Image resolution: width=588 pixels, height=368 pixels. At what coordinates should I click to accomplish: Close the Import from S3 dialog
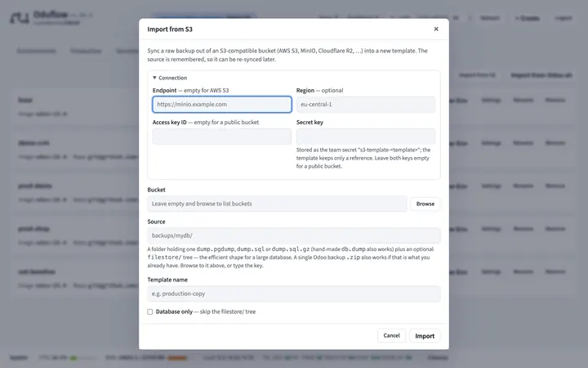436,29
